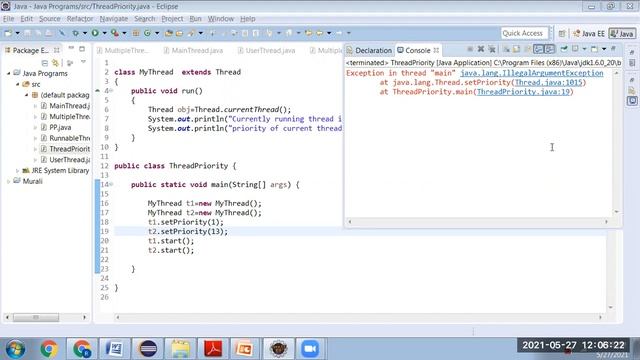This screenshot has width=640, height=360.
Task: Follow the Thread.java:1015 stack trace link
Action: click(x=549, y=82)
